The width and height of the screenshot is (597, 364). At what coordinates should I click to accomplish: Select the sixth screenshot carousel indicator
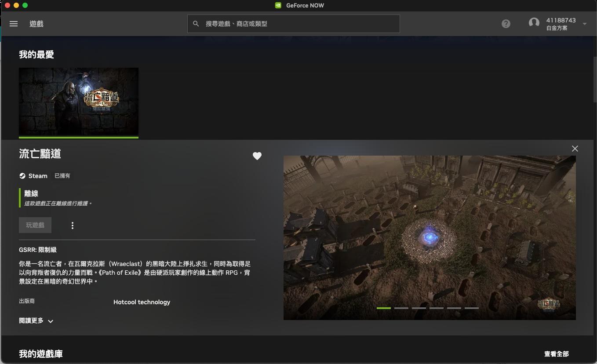click(x=472, y=308)
